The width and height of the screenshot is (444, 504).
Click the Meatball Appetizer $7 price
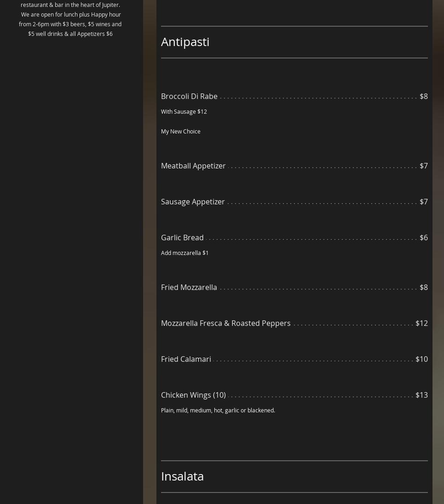pos(423,166)
